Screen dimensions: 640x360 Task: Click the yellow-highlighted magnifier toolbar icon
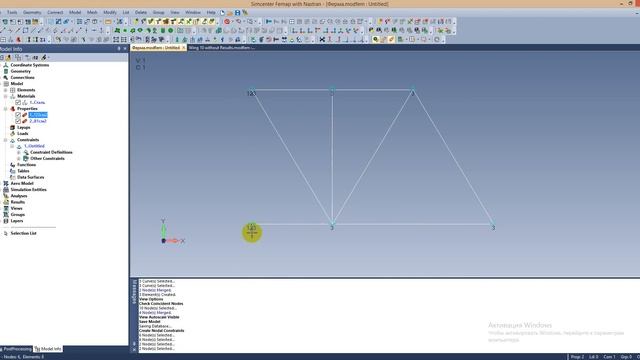tap(376, 40)
